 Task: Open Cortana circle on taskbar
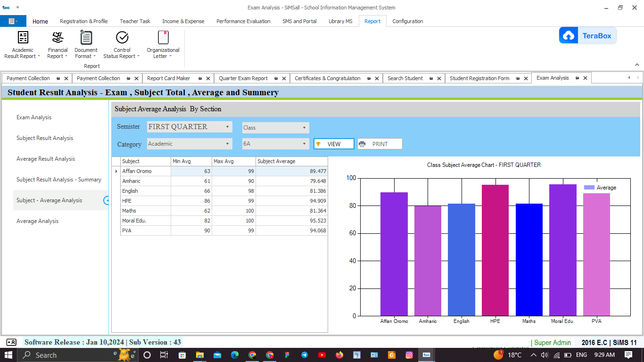click(147, 355)
